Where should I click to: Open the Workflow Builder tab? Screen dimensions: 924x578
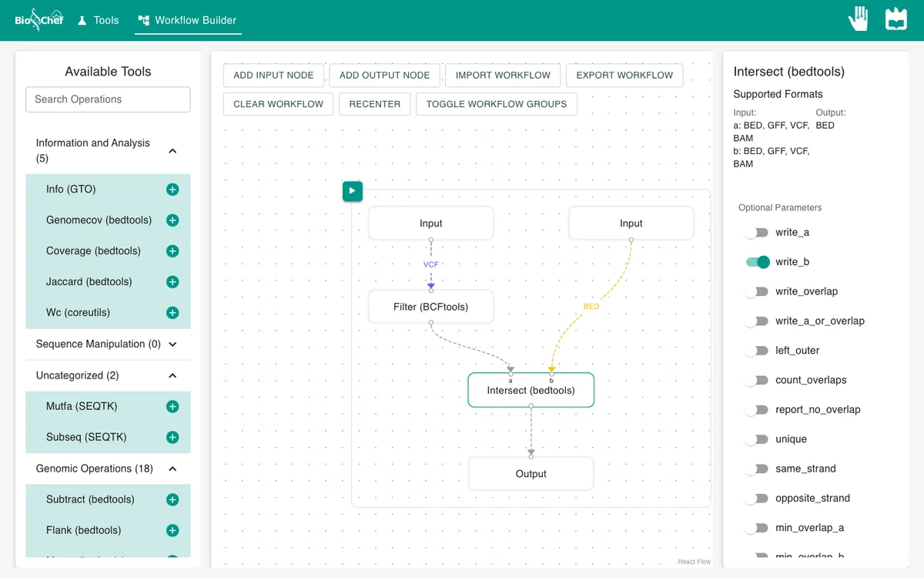point(188,20)
